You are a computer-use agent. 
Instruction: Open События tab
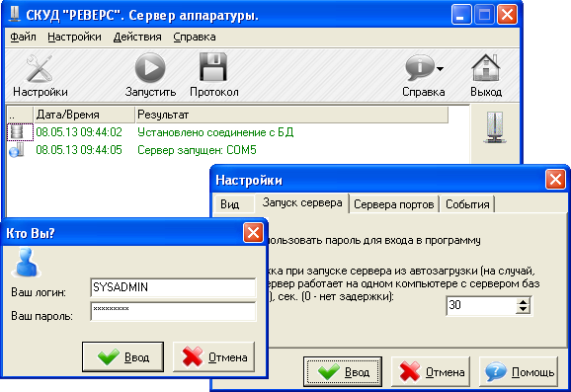tap(467, 204)
